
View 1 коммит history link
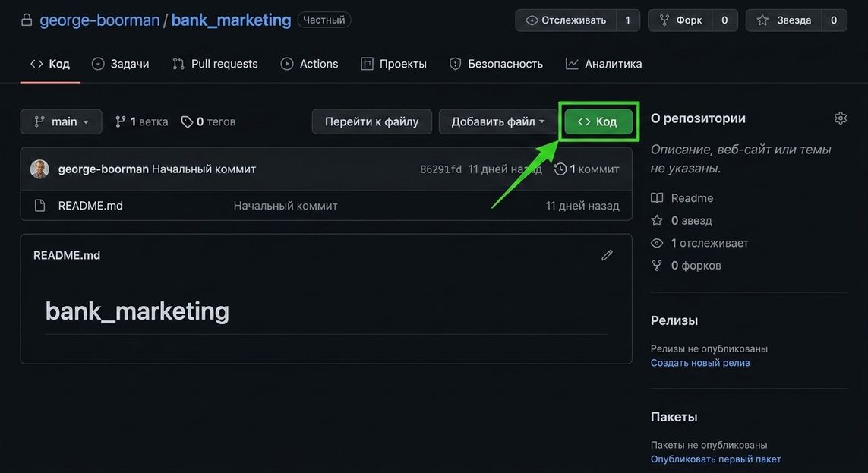pos(587,169)
